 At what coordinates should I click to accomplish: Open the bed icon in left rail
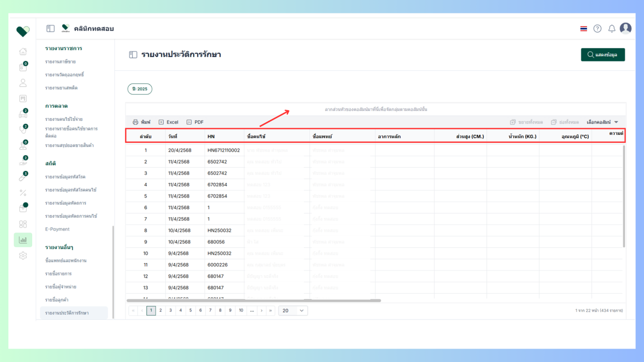coord(23,114)
